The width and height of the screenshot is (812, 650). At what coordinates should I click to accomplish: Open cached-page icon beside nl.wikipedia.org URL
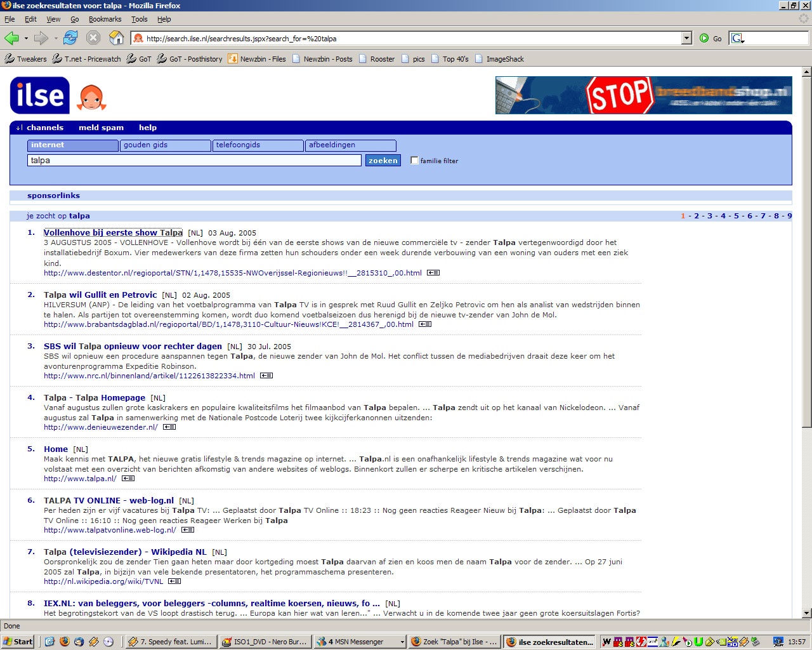174,581
